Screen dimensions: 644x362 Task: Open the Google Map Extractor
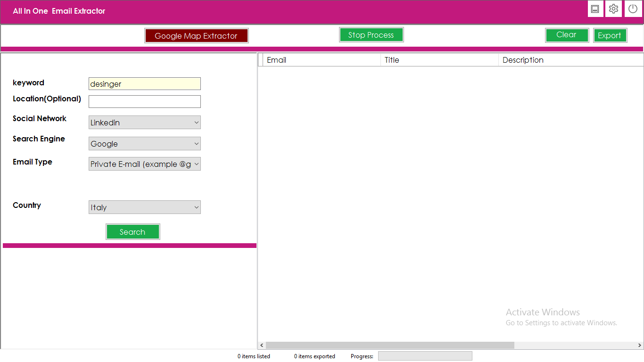(x=196, y=36)
